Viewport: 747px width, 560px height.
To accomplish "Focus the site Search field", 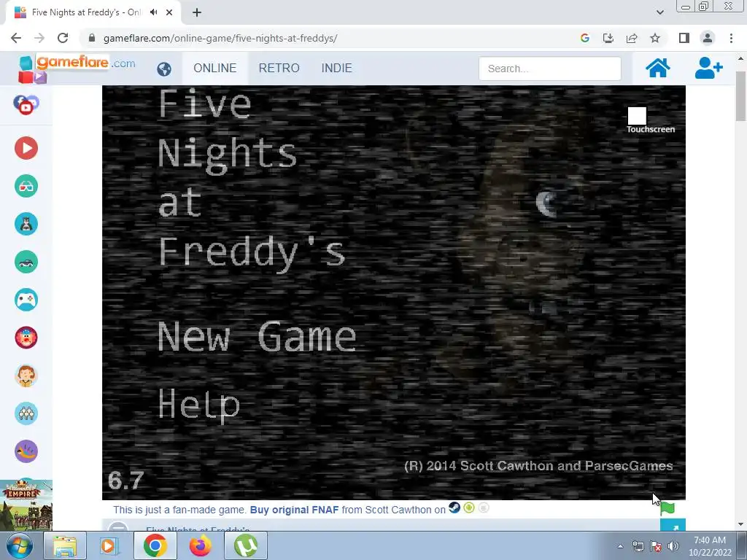I will 550,69.
